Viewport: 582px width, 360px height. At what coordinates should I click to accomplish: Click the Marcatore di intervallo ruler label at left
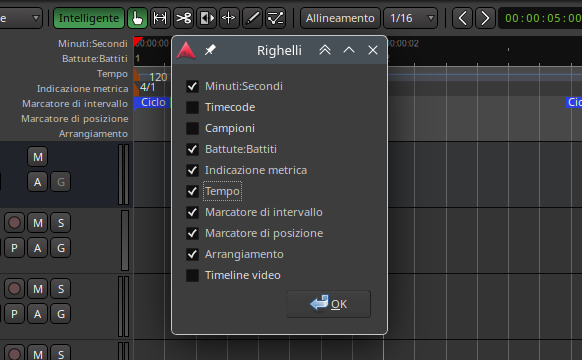pyautogui.click(x=75, y=104)
